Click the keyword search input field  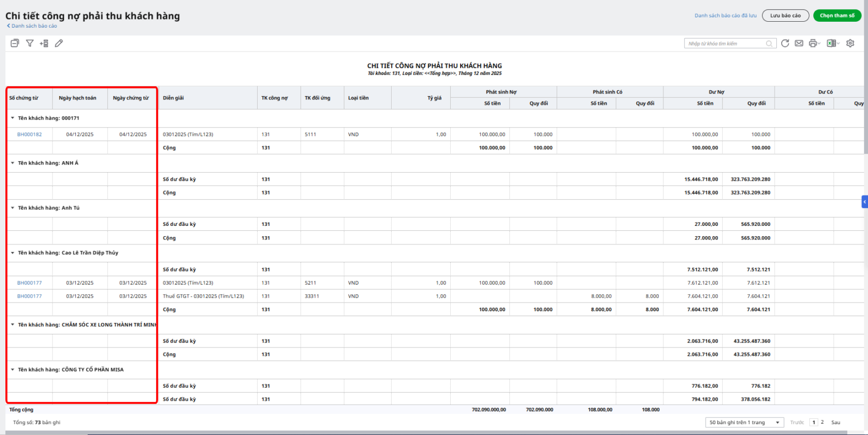[725, 43]
